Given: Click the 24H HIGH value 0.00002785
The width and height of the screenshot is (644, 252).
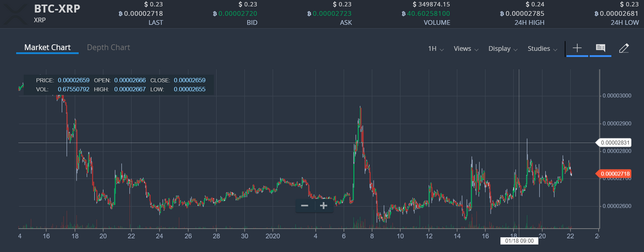Looking at the screenshot, I should click(521, 14).
